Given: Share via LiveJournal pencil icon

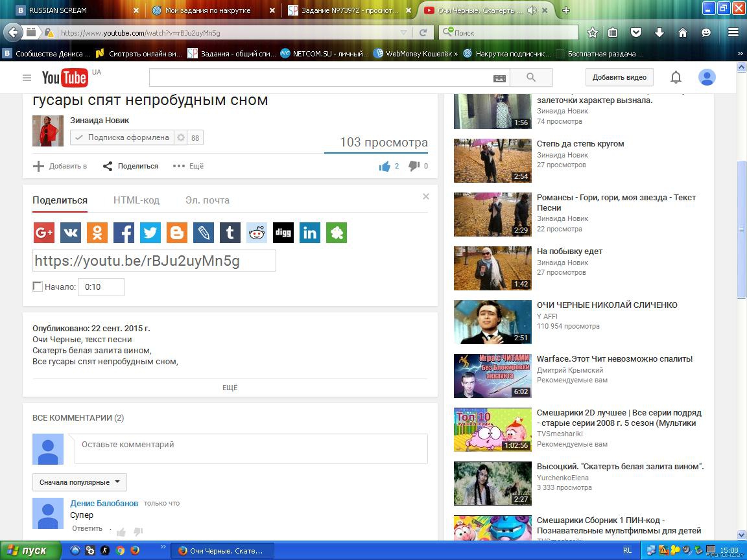Looking at the screenshot, I should pos(204,233).
